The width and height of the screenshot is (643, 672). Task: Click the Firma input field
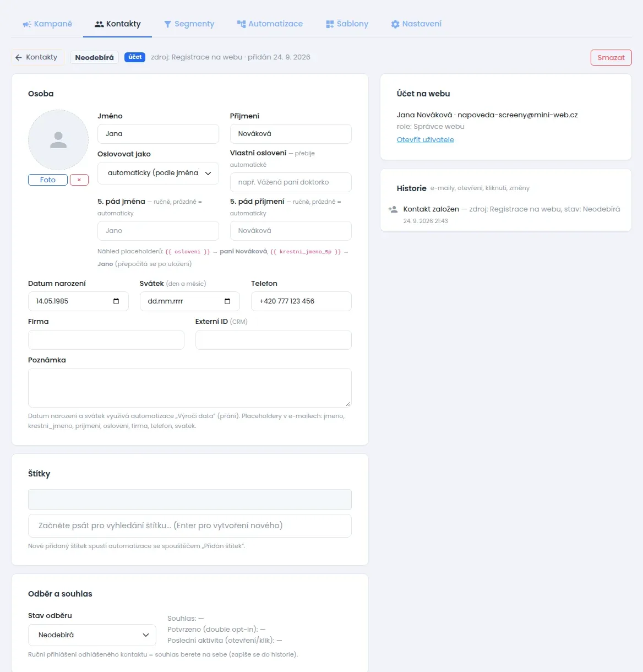106,340
